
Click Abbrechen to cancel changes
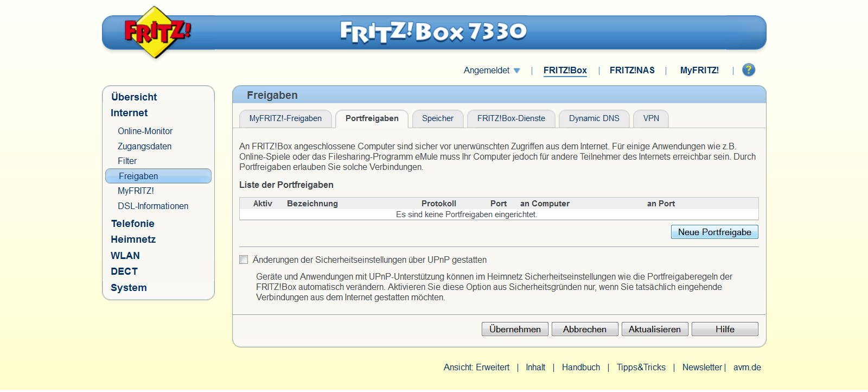click(584, 330)
